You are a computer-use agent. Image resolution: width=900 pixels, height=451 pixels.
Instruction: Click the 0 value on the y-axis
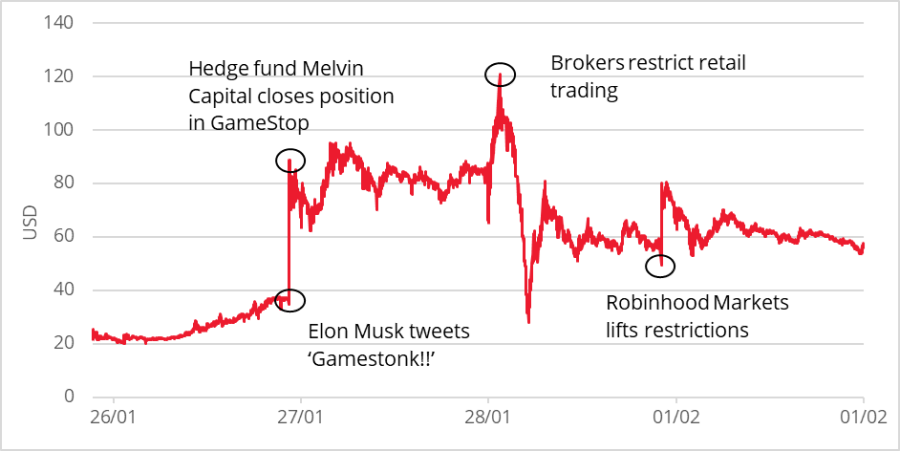[x=68, y=396]
